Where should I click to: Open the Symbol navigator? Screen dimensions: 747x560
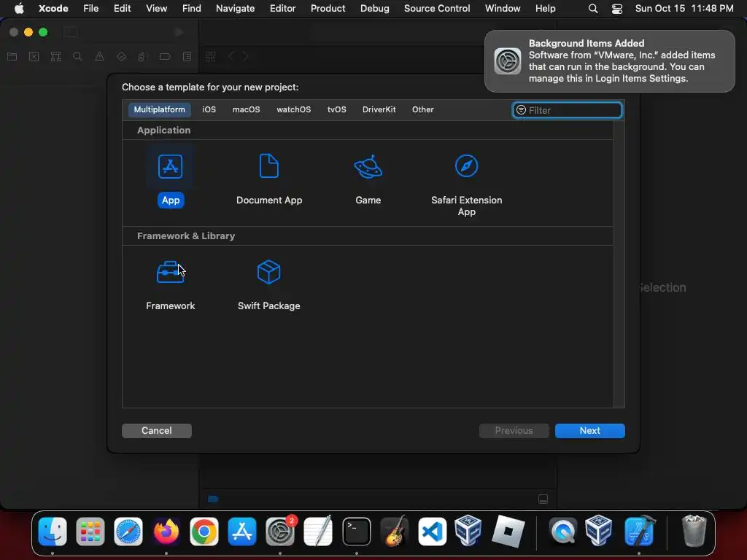[x=55, y=57]
